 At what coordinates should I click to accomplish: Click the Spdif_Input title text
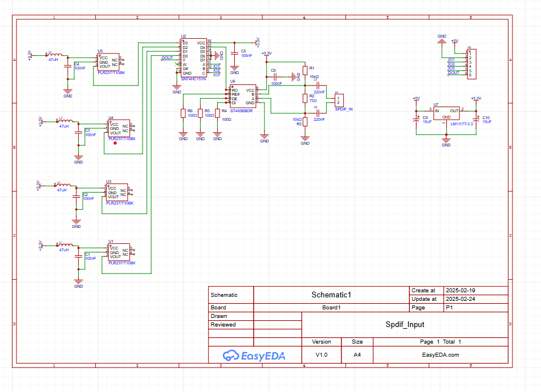tap(405, 324)
